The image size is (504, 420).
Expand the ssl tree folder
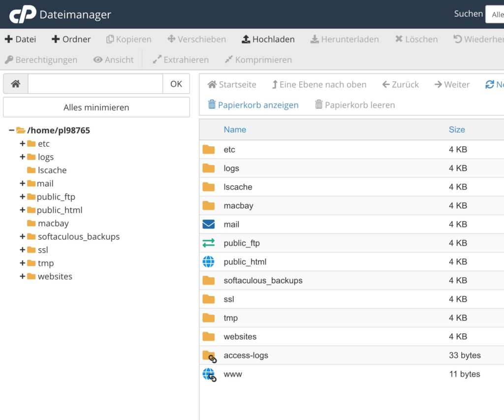23,250
